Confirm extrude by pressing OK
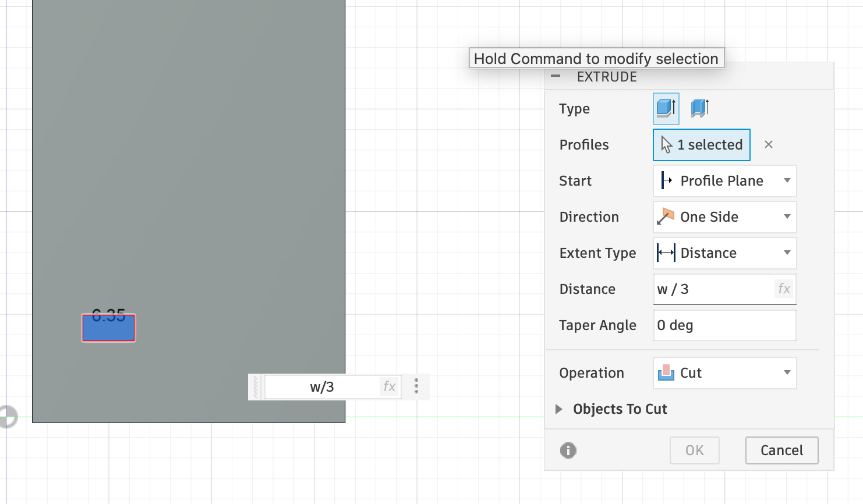 (x=694, y=450)
